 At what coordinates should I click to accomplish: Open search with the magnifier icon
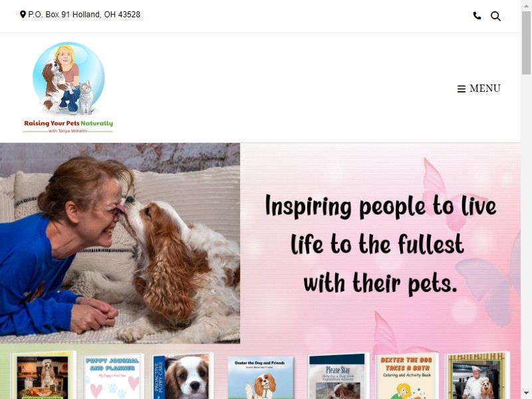click(495, 16)
